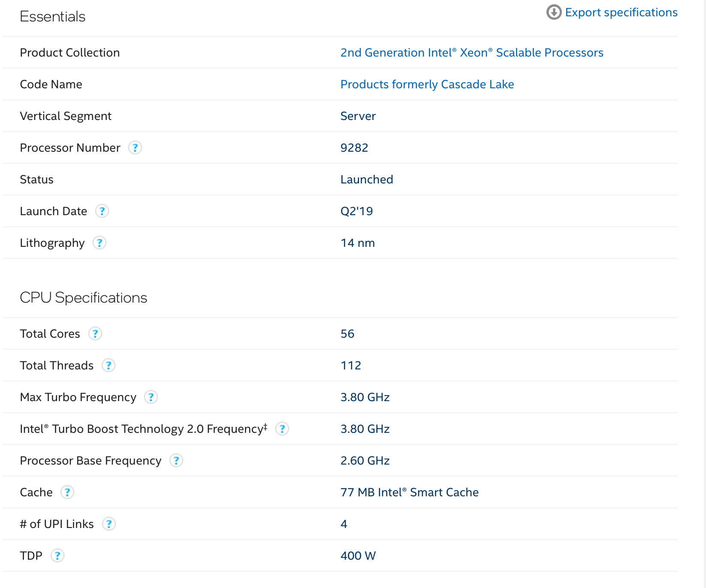Click the Server vertical segment value
Image resolution: width=706 pixels, height=588 pixels.
[358, 116]
